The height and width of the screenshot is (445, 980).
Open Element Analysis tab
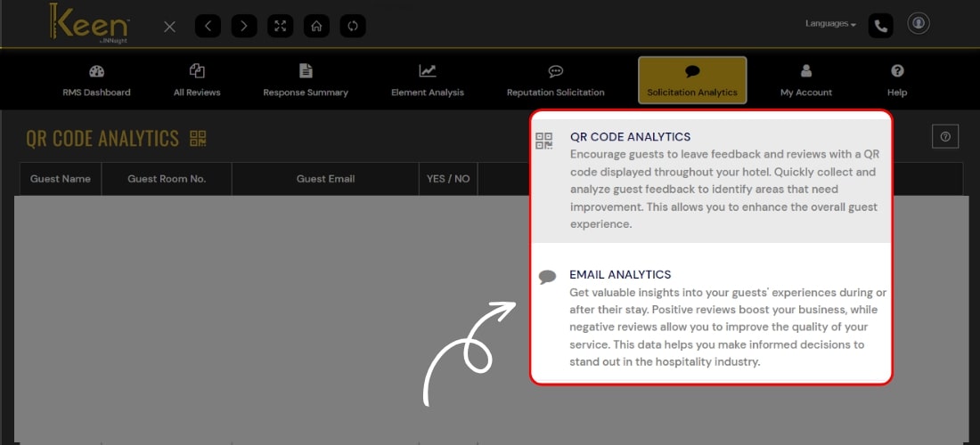tap(428, 80)
